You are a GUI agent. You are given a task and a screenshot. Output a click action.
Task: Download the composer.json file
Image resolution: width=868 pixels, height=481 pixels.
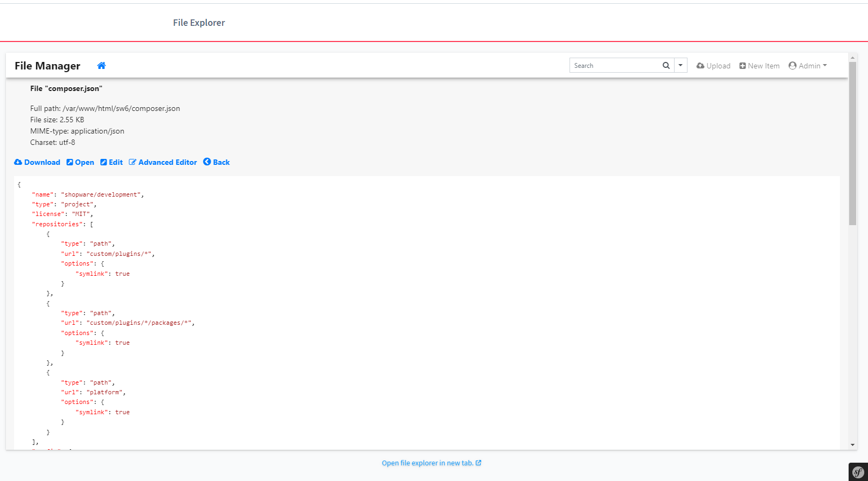(x=37, y=162)
